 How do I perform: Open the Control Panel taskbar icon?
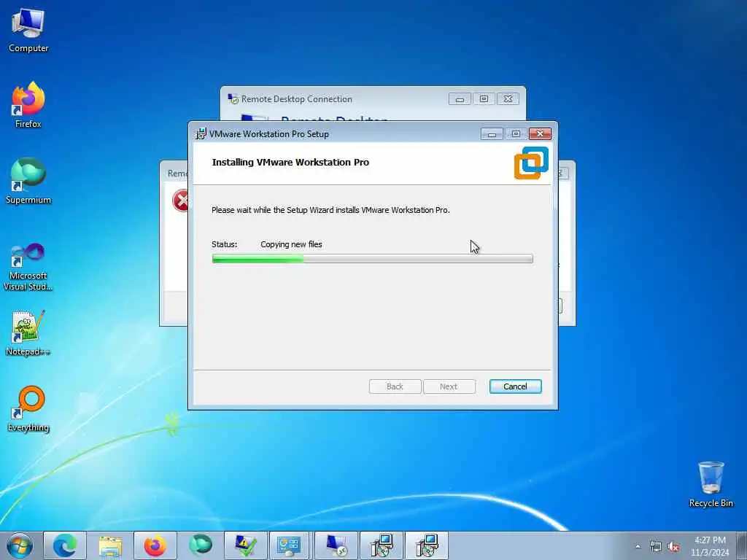pos(289,545)
